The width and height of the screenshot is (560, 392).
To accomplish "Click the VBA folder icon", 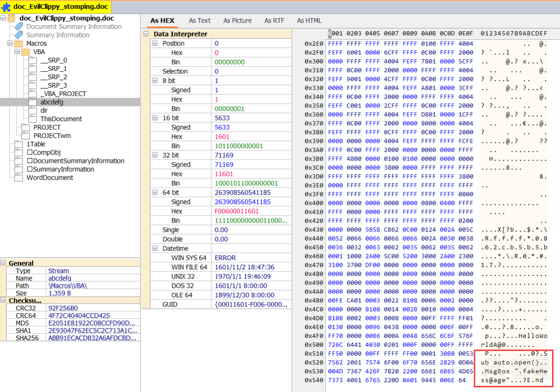I will coord(25,52).
